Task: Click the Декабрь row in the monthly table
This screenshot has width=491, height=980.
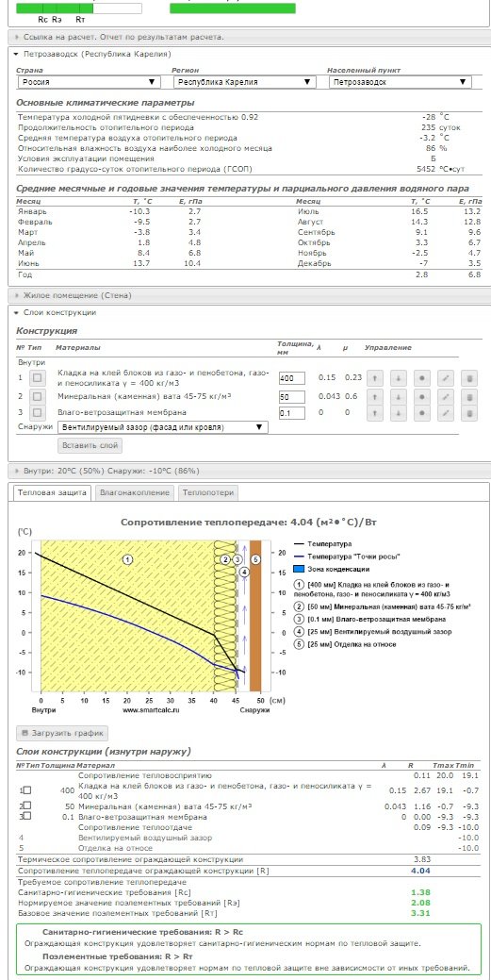Action: (x=388, y=264)
